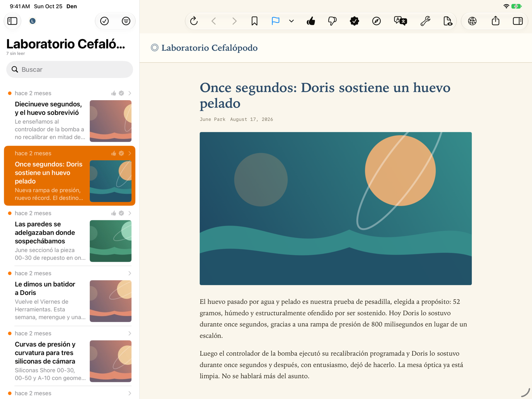532x399 pixels.
Task: Focus the Buscar search field
Action: (70, 70)
